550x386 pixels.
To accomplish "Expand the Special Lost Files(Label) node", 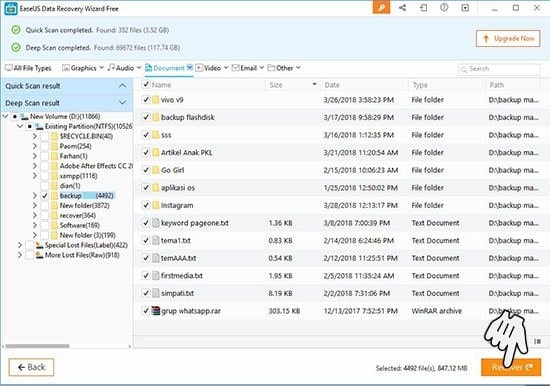I will (x=20, y=245).
